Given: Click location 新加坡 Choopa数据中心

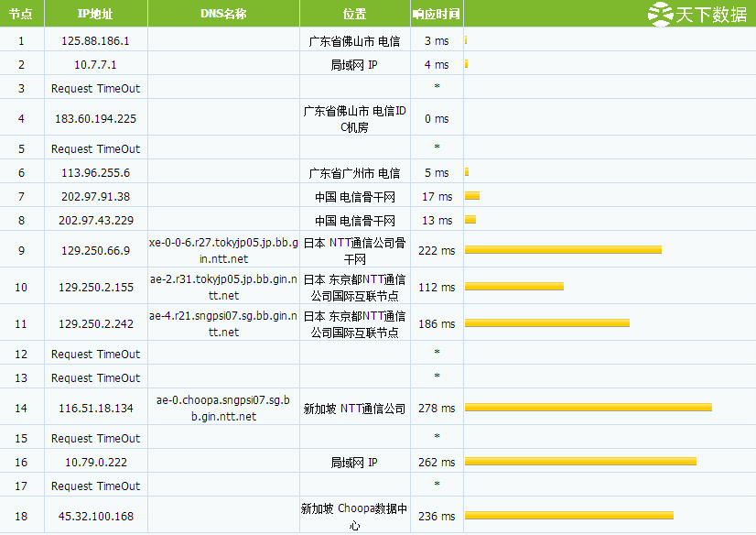Looking at the screenshot, I should (x=354, y=517).
